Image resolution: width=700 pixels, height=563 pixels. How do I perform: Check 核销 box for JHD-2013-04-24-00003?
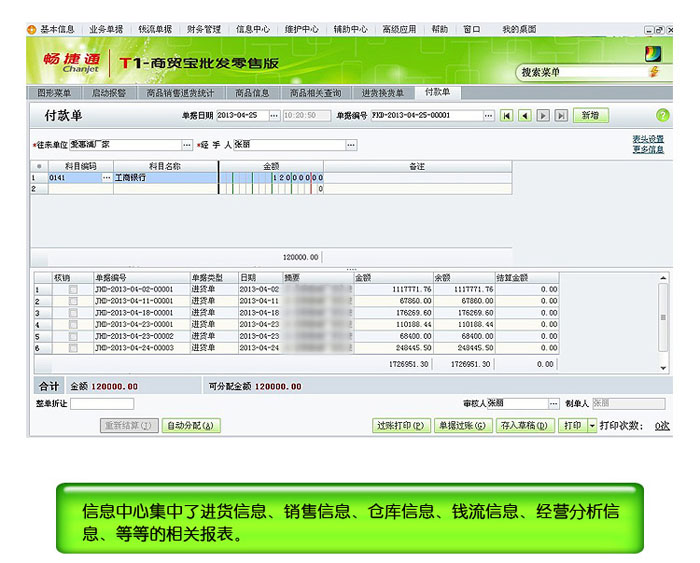point(73,348)
